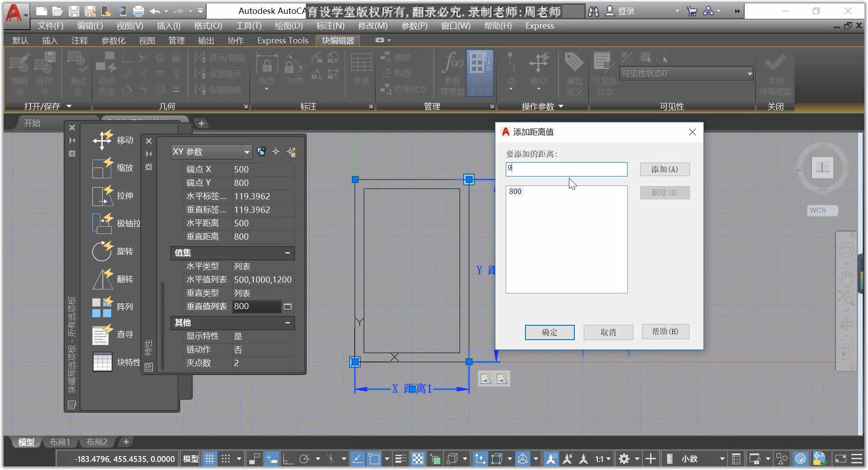Click the Open file icon in quick access toolbar

[x=57, y=11]
